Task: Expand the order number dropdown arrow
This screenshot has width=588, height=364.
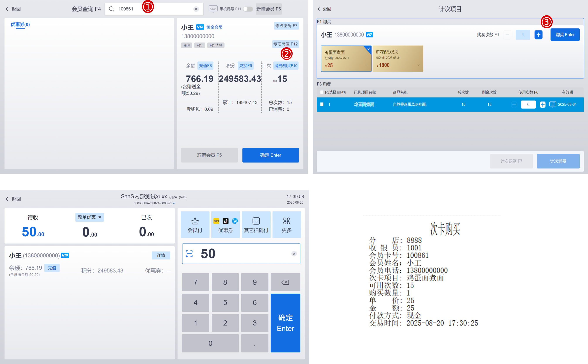Action: (x=174, y=203)
